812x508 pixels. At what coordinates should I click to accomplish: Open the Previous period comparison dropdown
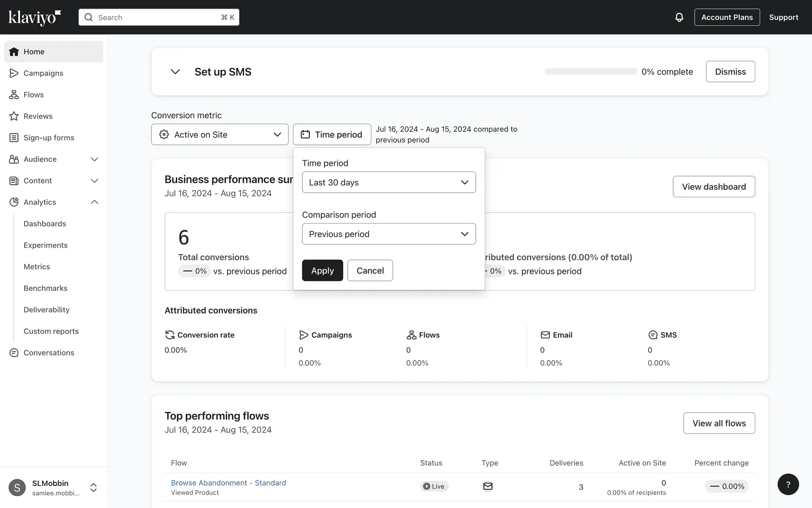pyautogui.click(x=389, y=234)
